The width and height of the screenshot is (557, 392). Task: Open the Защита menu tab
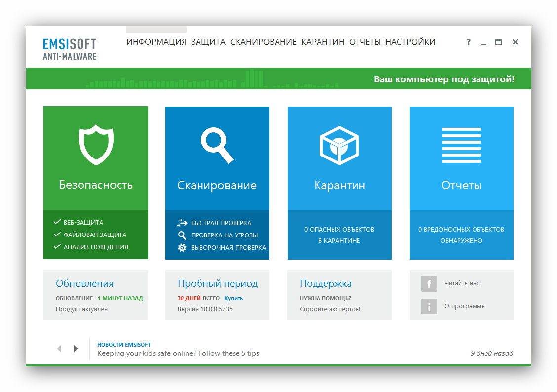pyautogui.click(x=208, y=42)
